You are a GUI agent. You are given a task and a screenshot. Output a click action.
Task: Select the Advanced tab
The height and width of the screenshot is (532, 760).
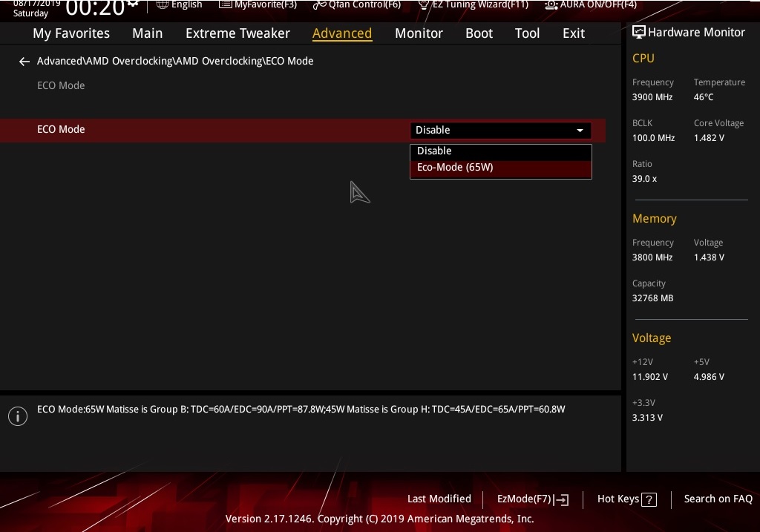point(342,33)
